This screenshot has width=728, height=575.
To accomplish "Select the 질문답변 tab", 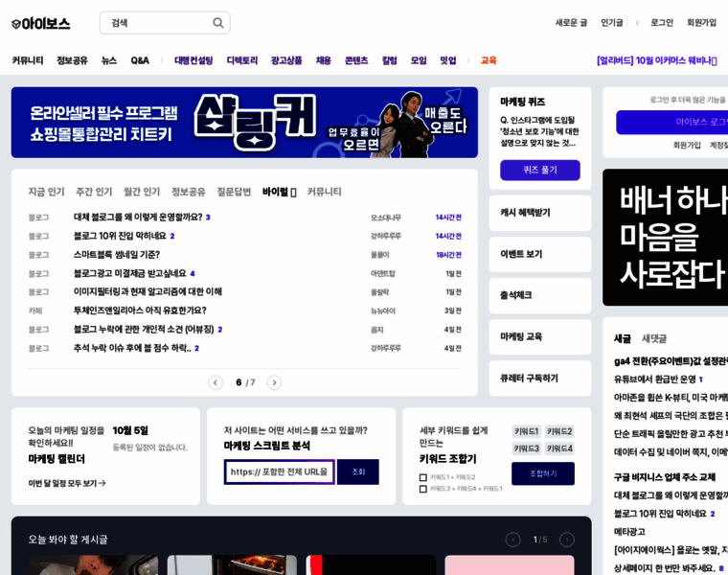I will pos(234,192).
